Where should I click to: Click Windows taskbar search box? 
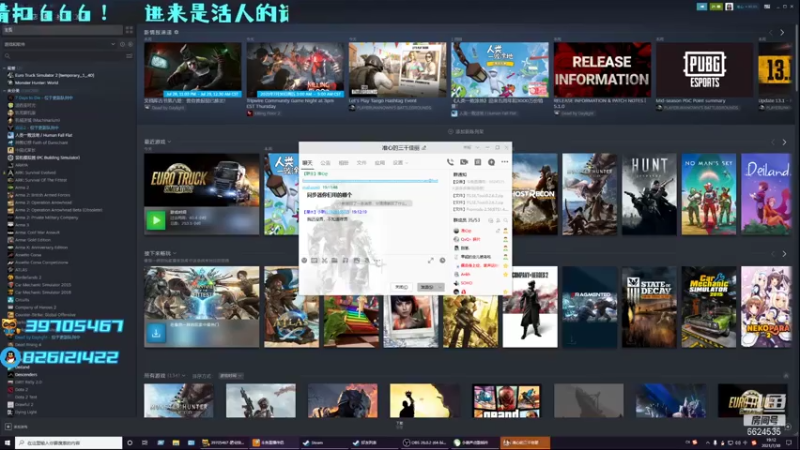[68, 443]
